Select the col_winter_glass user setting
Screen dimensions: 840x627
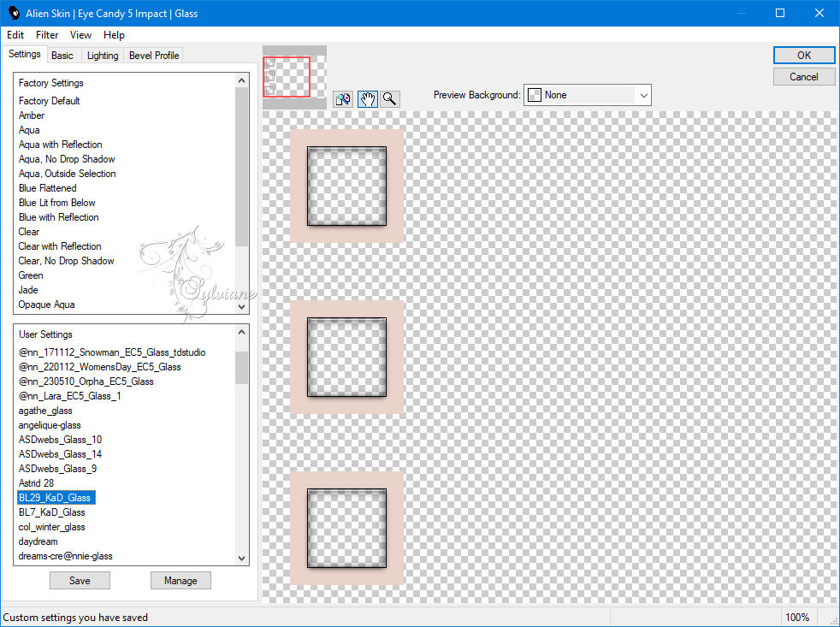point(52,527)
